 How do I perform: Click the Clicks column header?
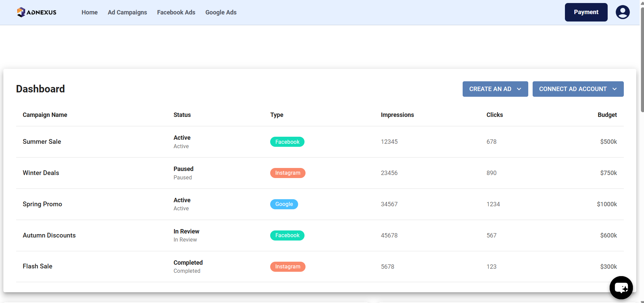[x=494, y=115]
